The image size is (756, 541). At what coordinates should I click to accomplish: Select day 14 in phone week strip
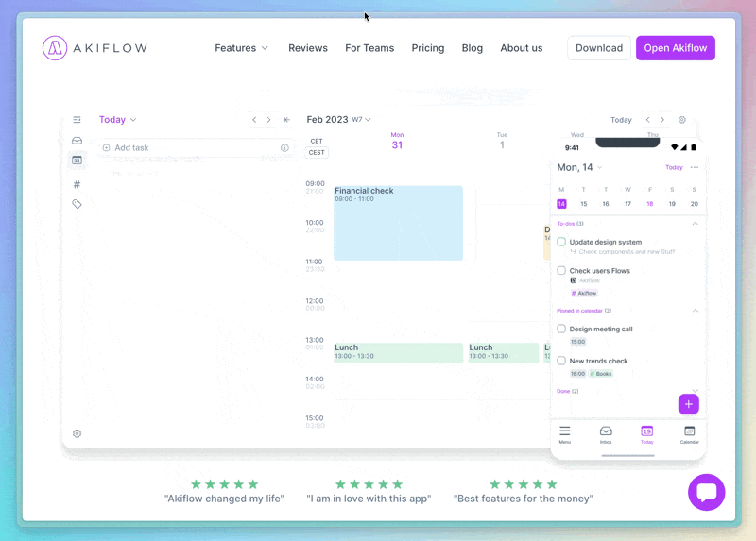561,204
